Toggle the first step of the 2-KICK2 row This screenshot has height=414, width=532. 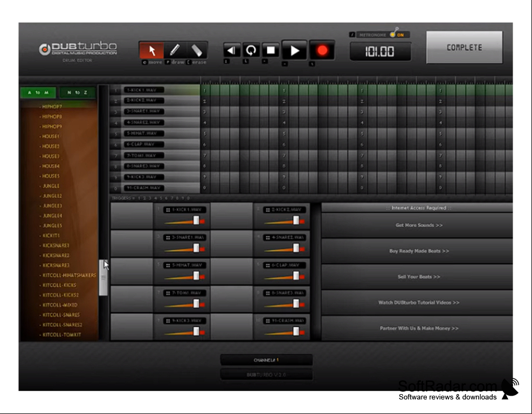205,101
